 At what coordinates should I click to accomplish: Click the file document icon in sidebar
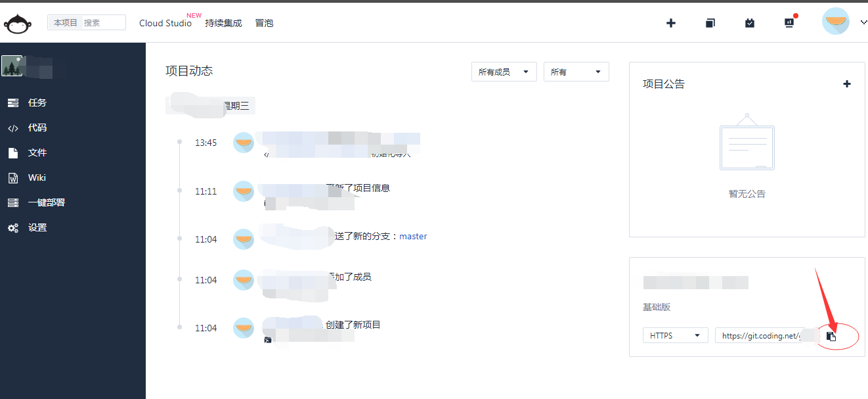coord(12,153)
